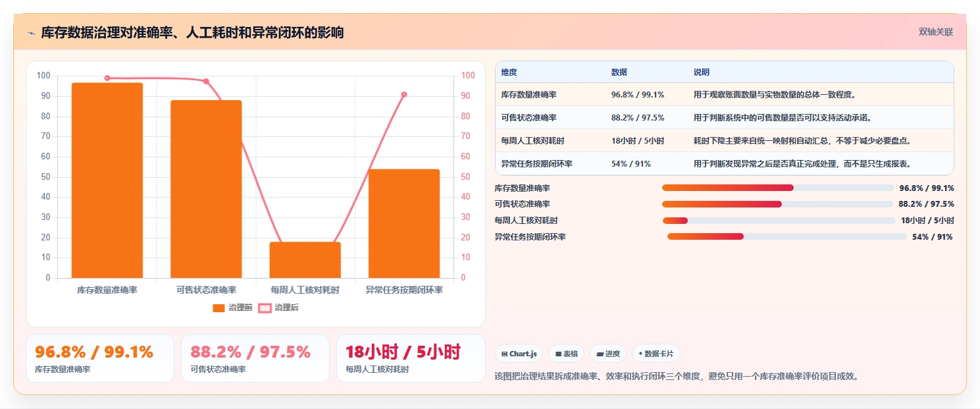This screenshot has width=980, height=409.
Task: Click the table cell 每周人工核对耗时
Action: [532, 141]
